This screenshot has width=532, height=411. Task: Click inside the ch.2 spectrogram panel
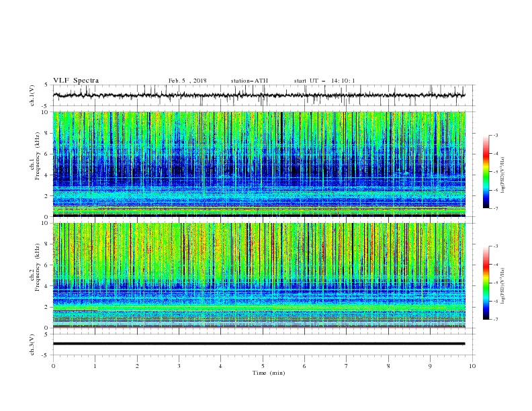[259, 275]
